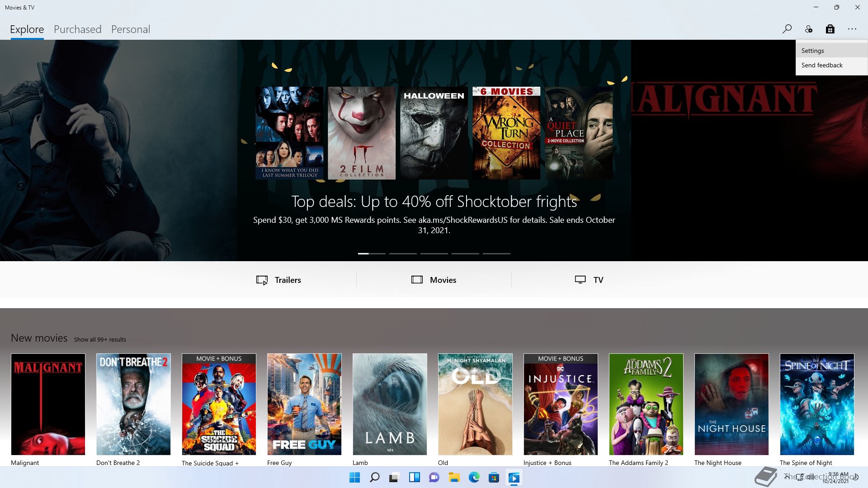Viewport: 868px width, 488px height.
Task: Click Wrong Turn Collection poster
Action: coord(506,133)
